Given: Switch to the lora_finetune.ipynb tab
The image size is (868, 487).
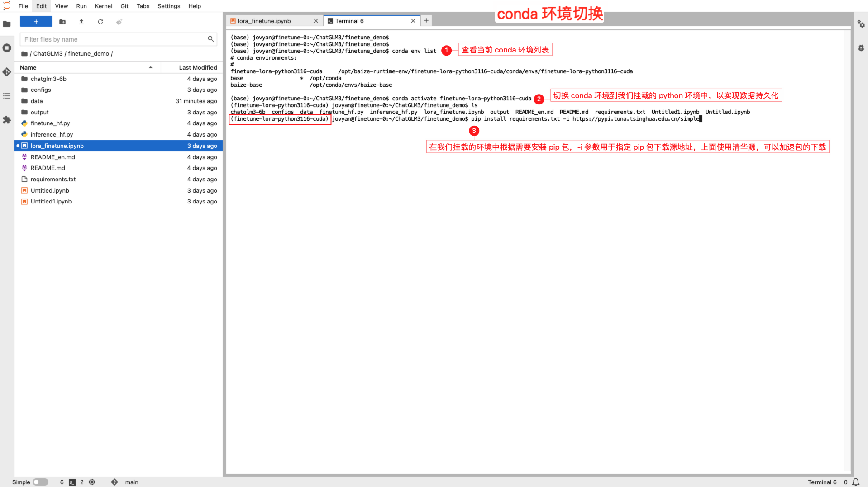Looking at the screenshot, I should (264, 21).
